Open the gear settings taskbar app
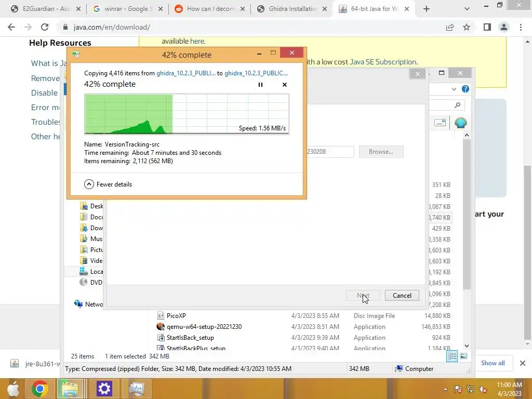Viewport: 532px width, 399px height. [x=104, y=389]
